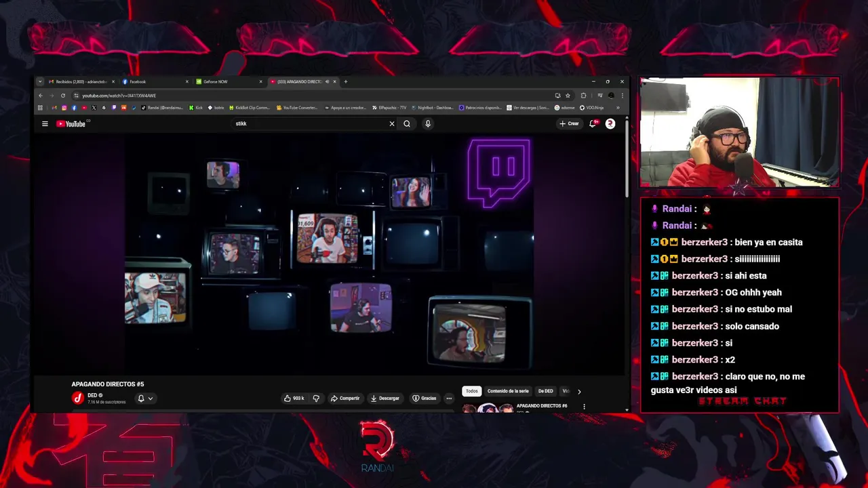Open the Kick bookmark
The height and width of the screenshot is (488, 868).
pyautogui.click(x=196, y=108)
